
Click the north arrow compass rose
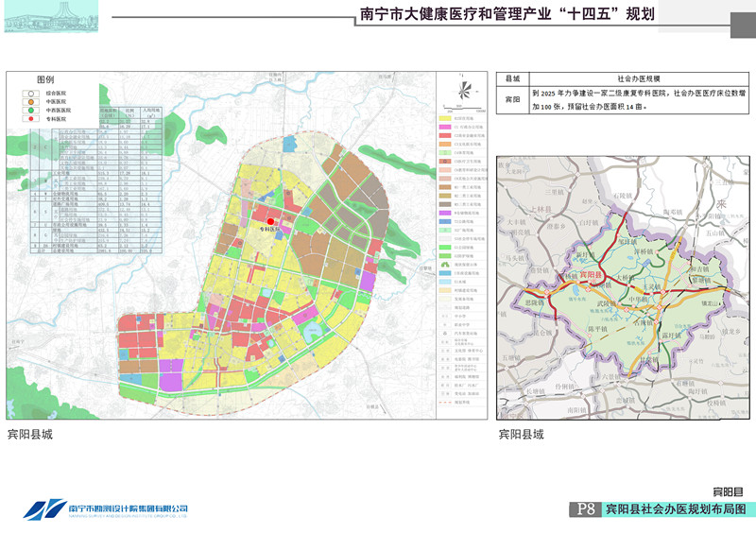465,89
